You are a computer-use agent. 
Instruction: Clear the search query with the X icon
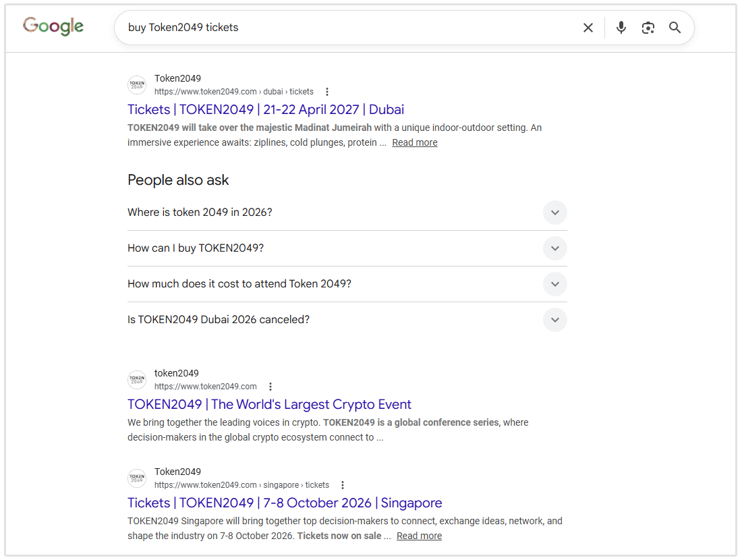pos(588,28)
